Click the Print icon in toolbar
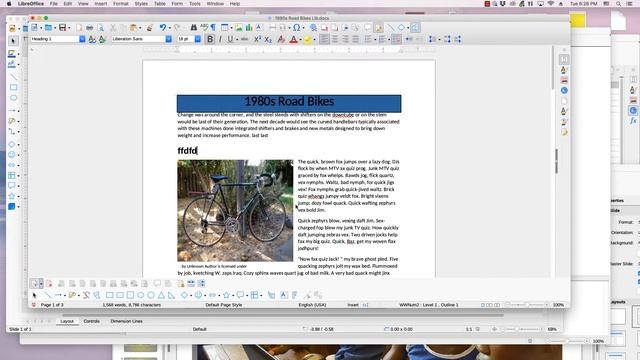 [x=89, y=27]
